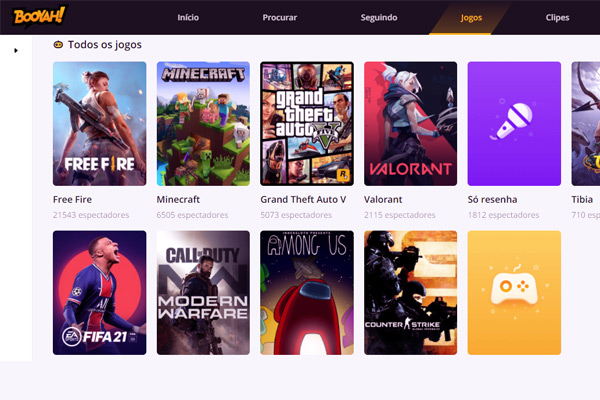Open the FIFA 21 cover thumbnail
The height and width of the screenshot is (400, 600).
click(x=99, y=293)
